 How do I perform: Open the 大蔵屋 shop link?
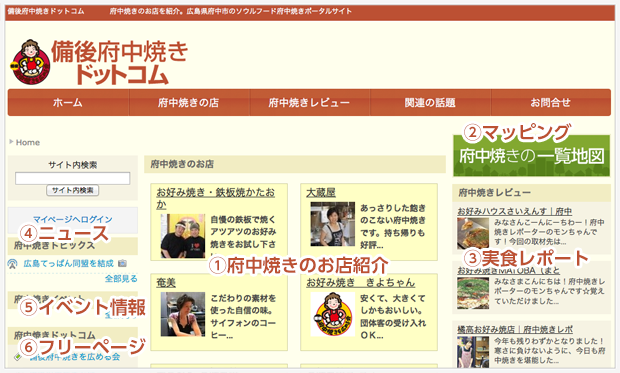[x=321, y=193]
